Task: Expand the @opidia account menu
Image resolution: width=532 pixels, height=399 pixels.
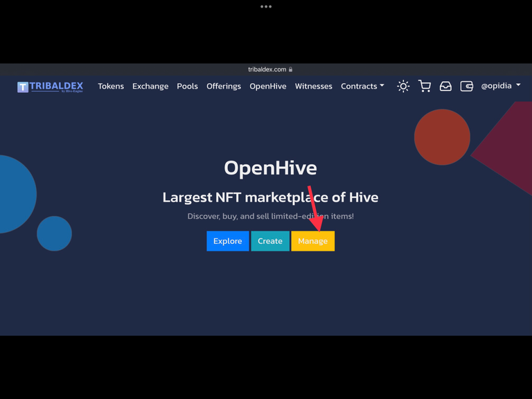Action: click(x=501, y=86)
